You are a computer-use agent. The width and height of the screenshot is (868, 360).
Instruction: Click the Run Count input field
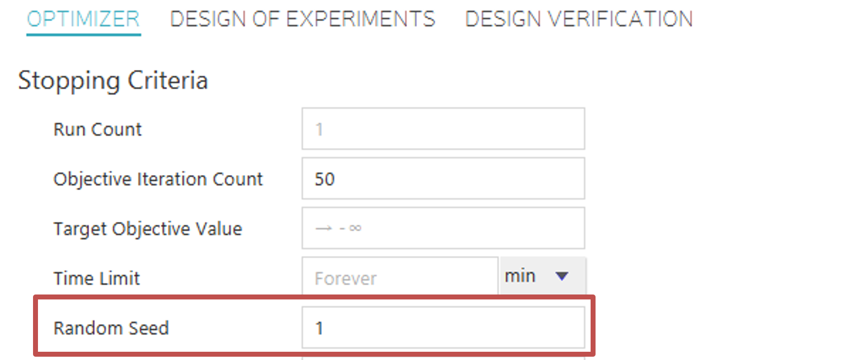443,129
